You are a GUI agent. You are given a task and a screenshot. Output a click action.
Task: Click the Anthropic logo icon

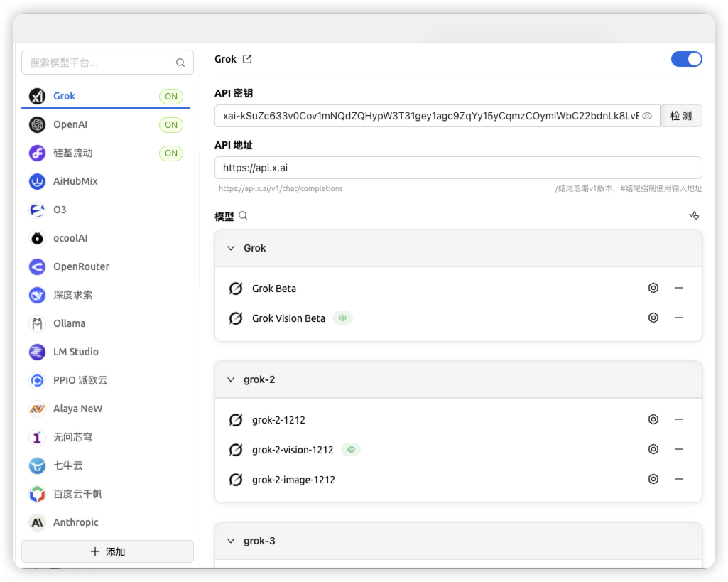click(x=37, y=522)
